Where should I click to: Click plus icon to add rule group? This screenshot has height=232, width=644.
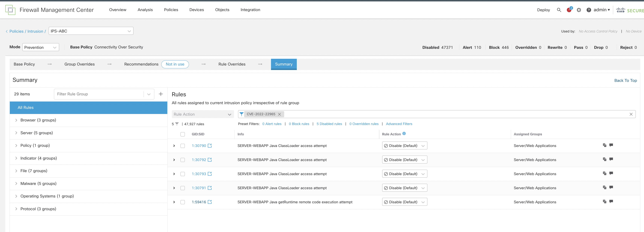tap(161, 94)
